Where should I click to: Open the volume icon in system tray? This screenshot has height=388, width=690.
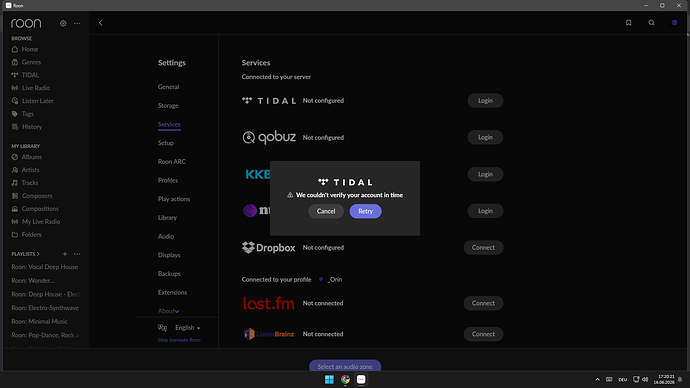click(645, 379)
